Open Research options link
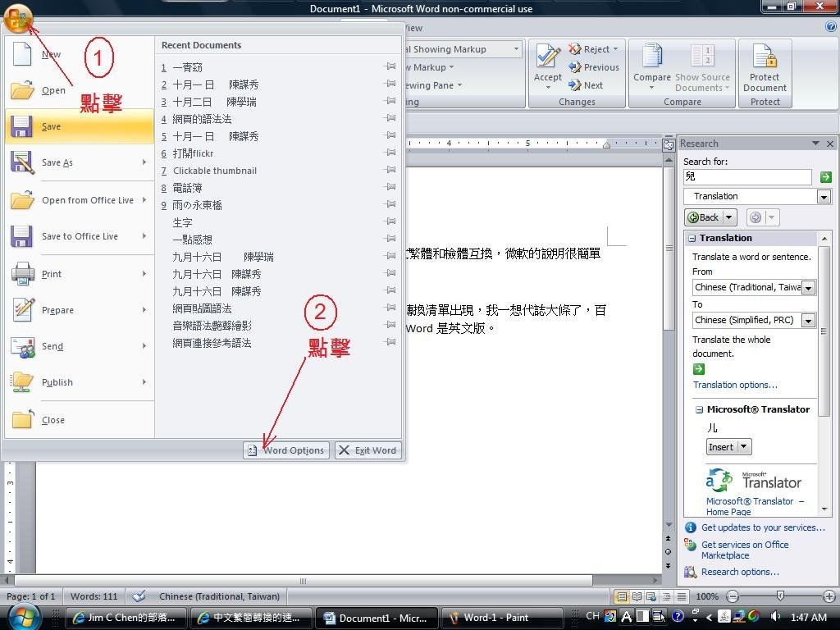 [740, 572]
